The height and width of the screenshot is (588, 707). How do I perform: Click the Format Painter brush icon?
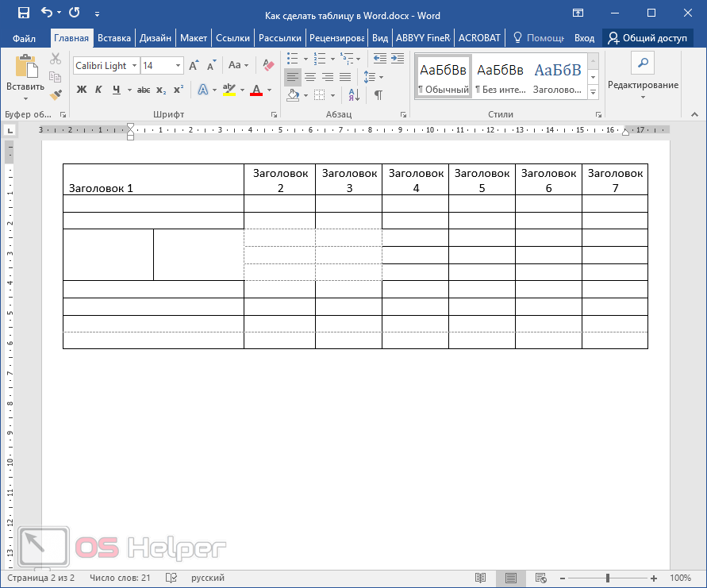[56, 94]
